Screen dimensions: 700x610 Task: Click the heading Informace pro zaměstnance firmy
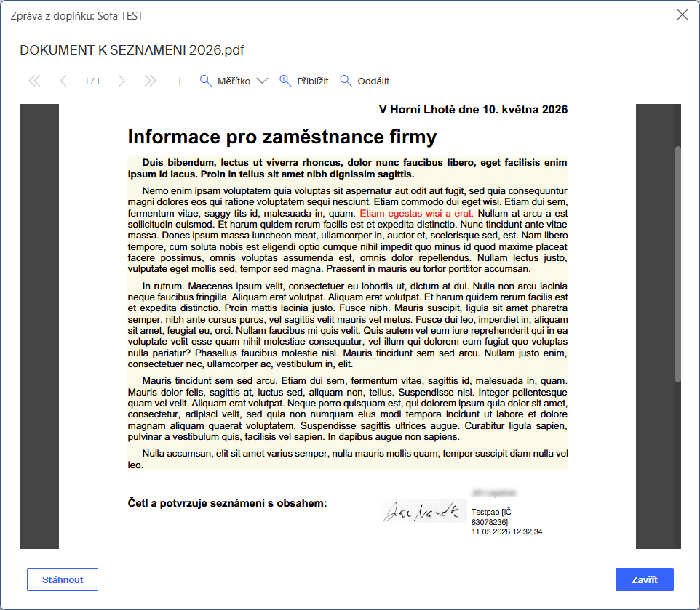282,137
